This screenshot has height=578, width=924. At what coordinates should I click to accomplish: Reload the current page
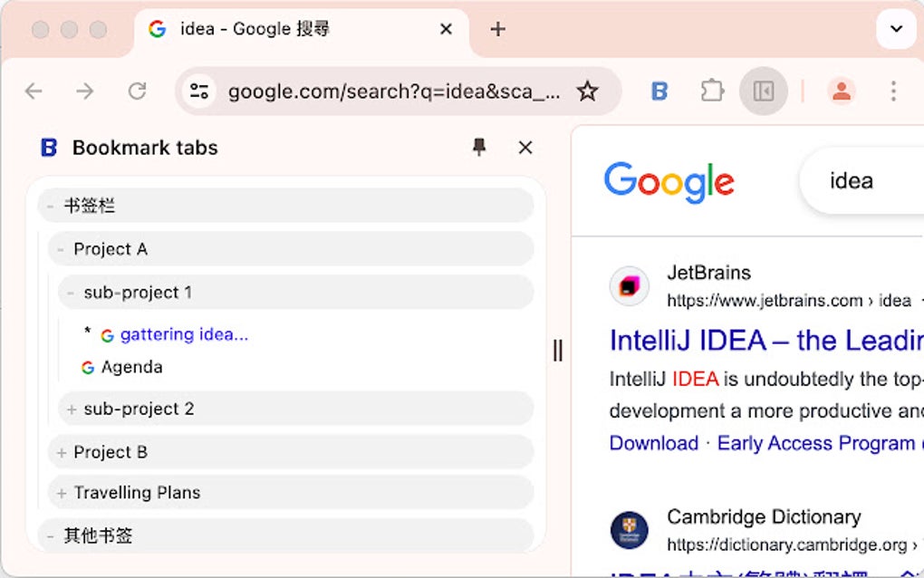click(137, 91)
